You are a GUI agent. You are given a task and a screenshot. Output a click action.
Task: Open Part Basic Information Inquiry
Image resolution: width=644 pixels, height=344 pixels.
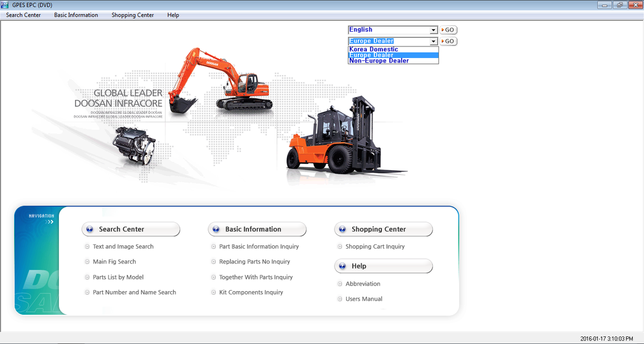(x=259, y=247)
